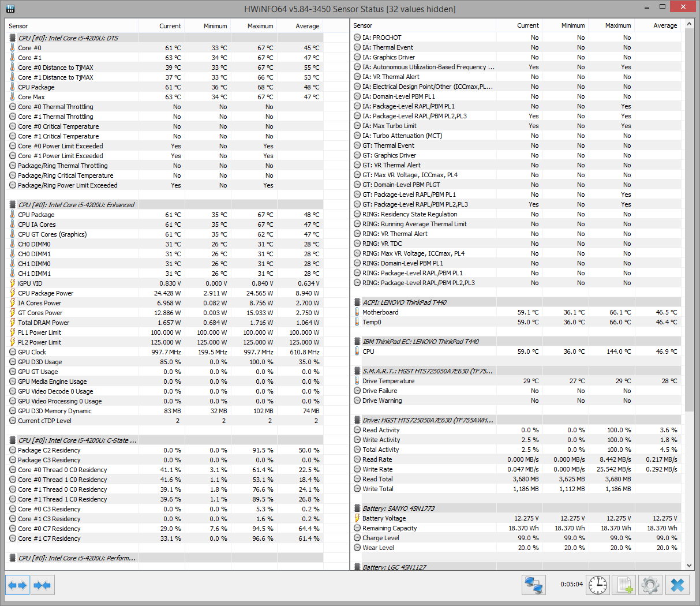The height and width of the screenshot is (606, 700).
Task: Click circle icon beside GPU Clock
Action: [13, 352]
